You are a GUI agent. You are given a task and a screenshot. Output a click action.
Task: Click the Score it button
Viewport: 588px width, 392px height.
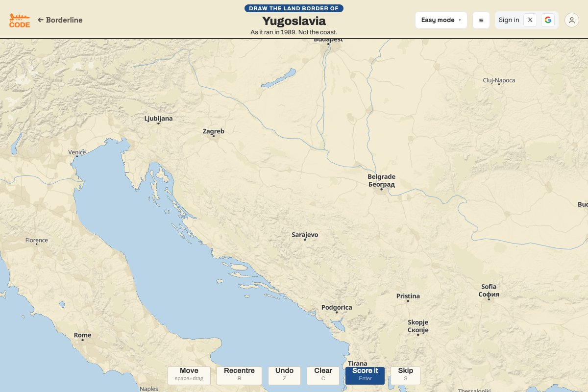coord(365,375)
